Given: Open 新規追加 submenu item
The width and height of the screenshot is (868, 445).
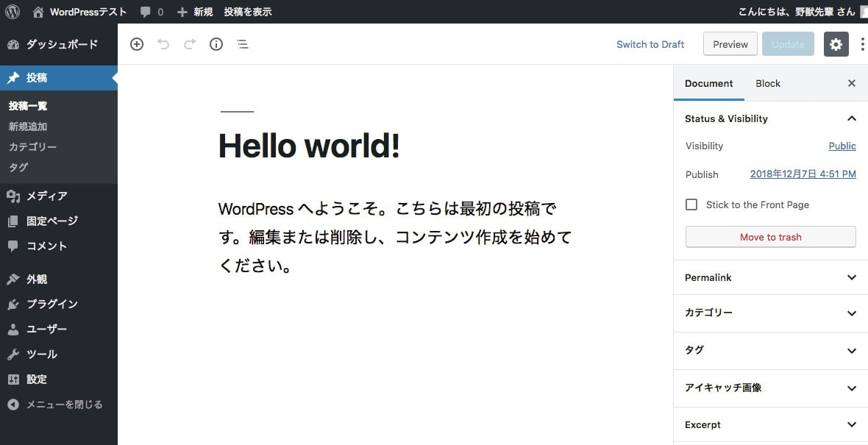Looking at the screenshot, I should tap(28, 127).
